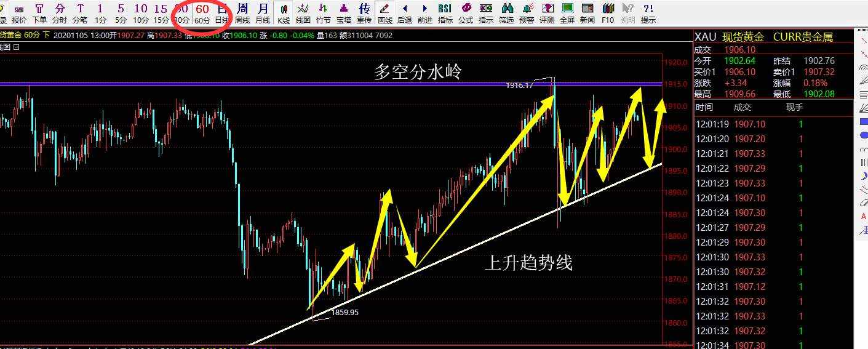
Task: Go back with the 后退 arrow
Action: [404, 14]
